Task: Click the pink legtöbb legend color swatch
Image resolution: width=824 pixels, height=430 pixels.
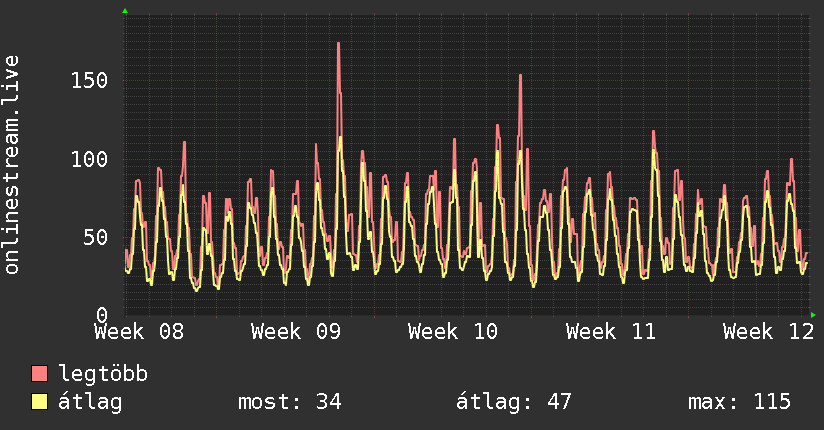Action: point(39,374)
